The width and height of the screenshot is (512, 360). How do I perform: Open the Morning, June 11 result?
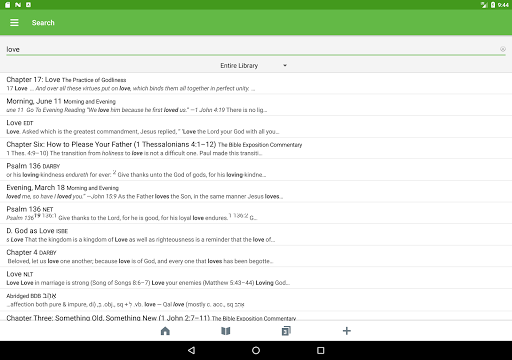pyautogui.click(x=256, y=105)
